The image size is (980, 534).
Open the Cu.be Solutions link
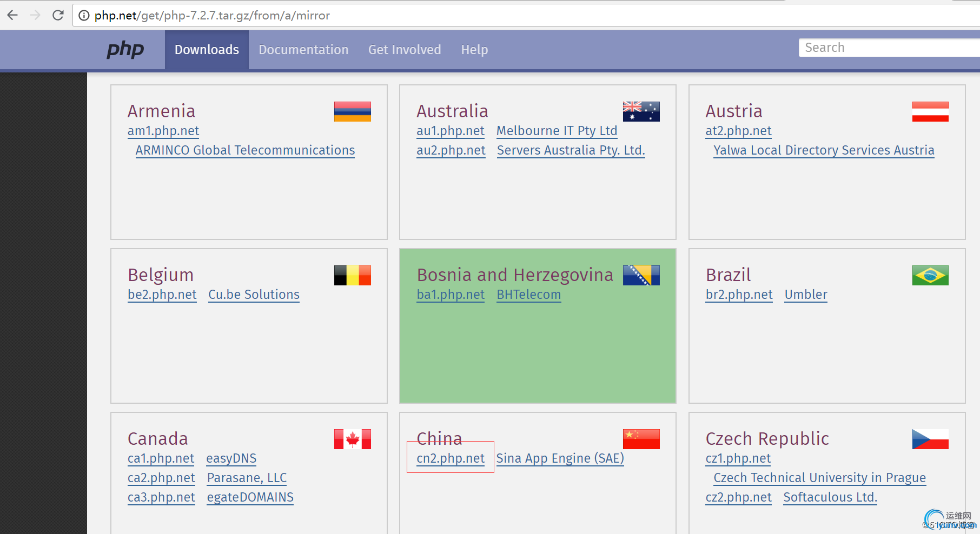pyautogui.click(x=254, y=295)
